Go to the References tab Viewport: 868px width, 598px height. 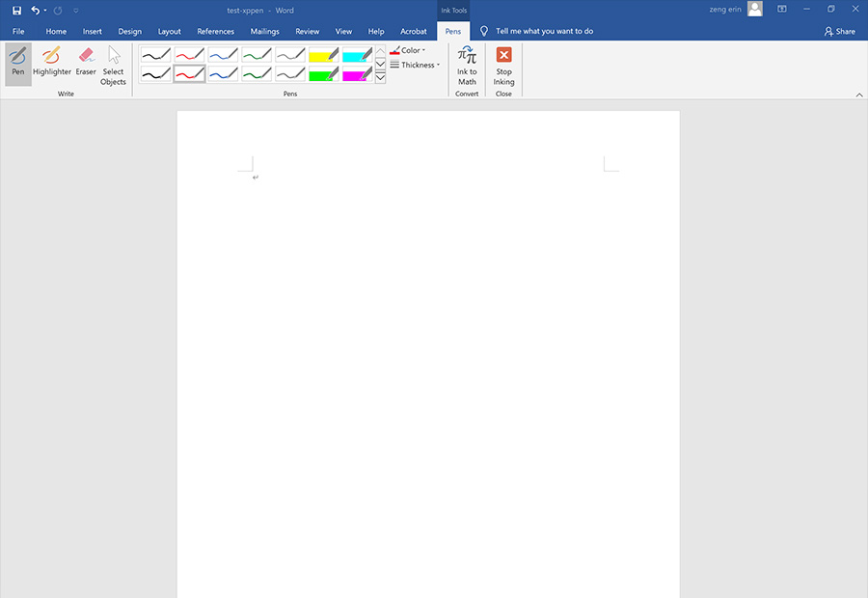216,32
